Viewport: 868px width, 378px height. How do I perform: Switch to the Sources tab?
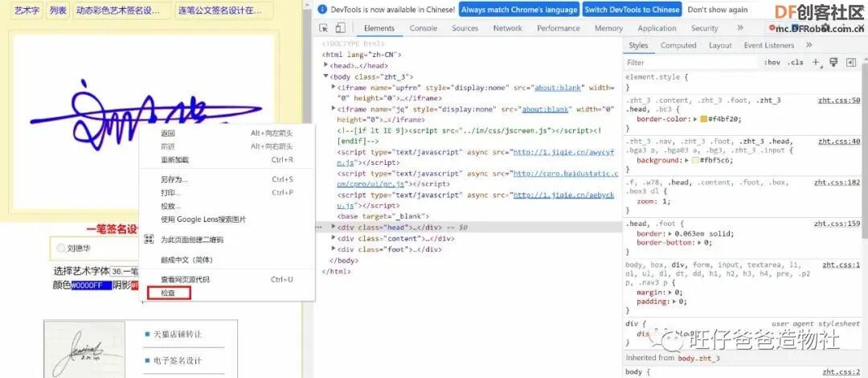465,28
